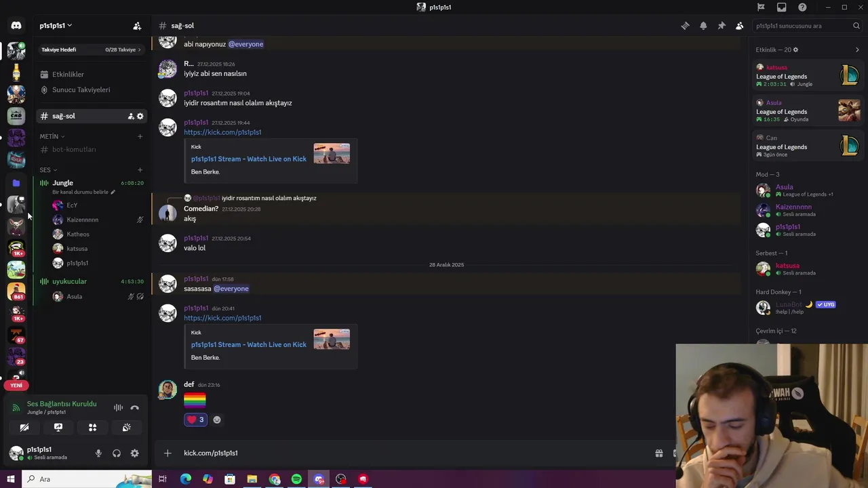This screenshot has width=868, height=488.
Task: Disconnect from voice call
Action: [134, 407]
